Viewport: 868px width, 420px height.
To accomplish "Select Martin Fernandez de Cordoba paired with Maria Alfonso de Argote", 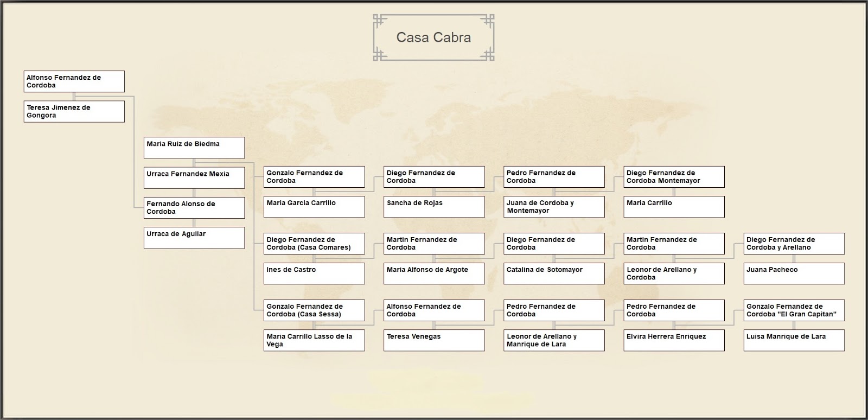I will tap(434, 243).
